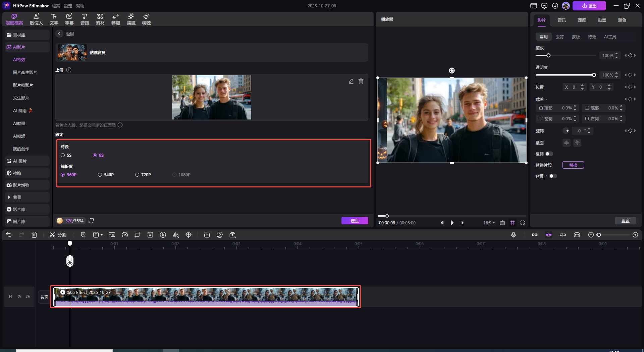This screenshot has height=352, width=644.
Task: Switch to the 速度 speed tab
Action: 582,20
